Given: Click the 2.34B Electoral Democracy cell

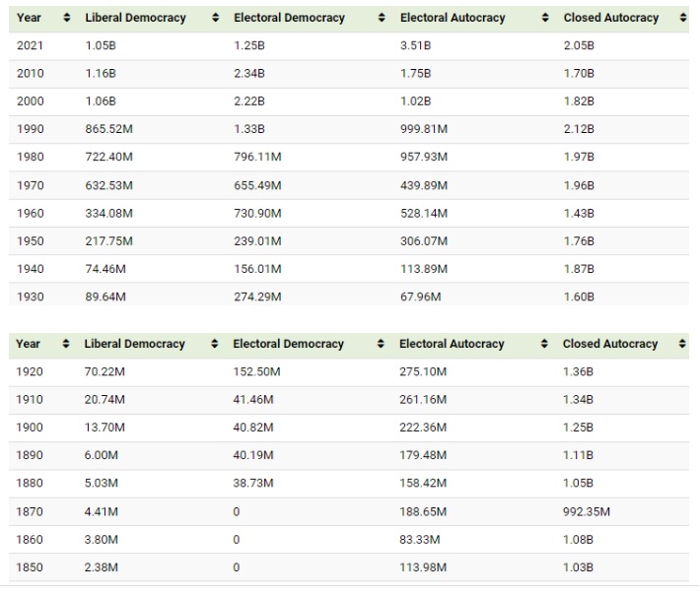Looking at the screenshot, I should pyautogui.click(x=248, y=73).
